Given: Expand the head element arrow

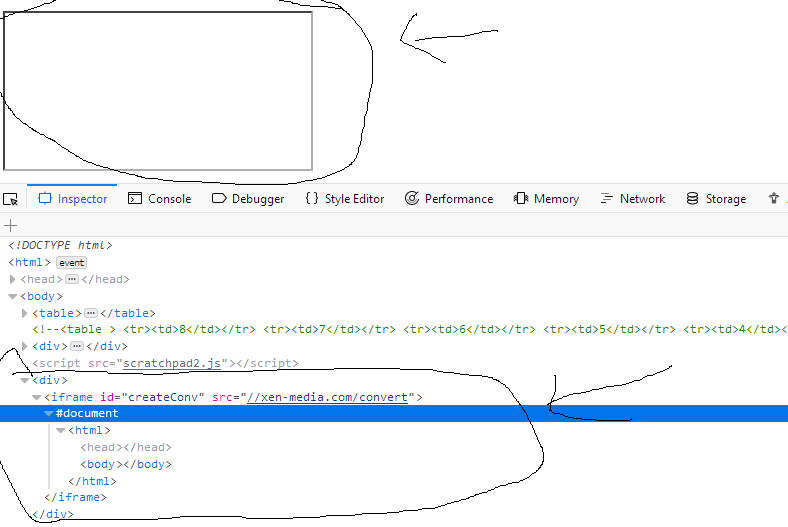Looking at the screenshot, I should pos(13,279).
